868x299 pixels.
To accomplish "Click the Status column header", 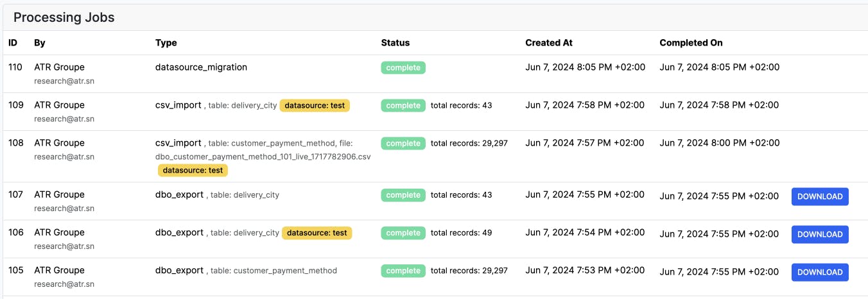I will [395, 43].
